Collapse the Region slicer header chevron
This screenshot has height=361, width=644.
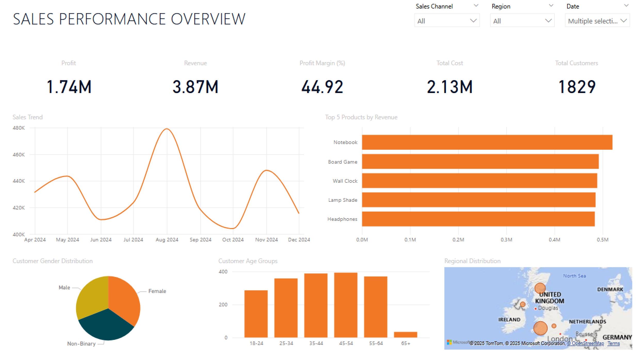551,6
